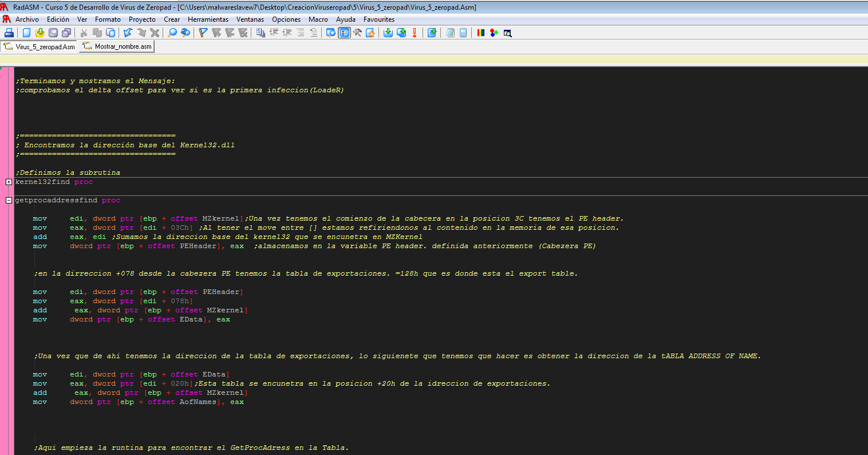Screen dimensions: 868x455
Task: Open the Archivo menu
Action: [x=27, y=19]
